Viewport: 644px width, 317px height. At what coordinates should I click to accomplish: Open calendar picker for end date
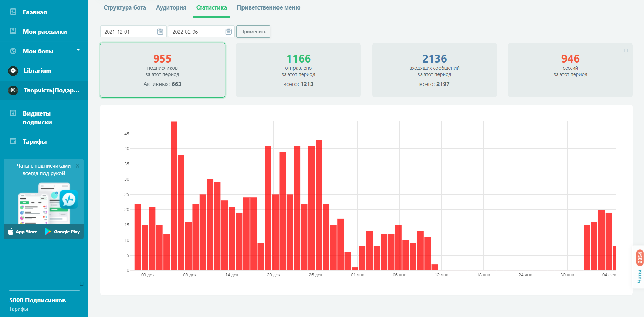[228, 32]
